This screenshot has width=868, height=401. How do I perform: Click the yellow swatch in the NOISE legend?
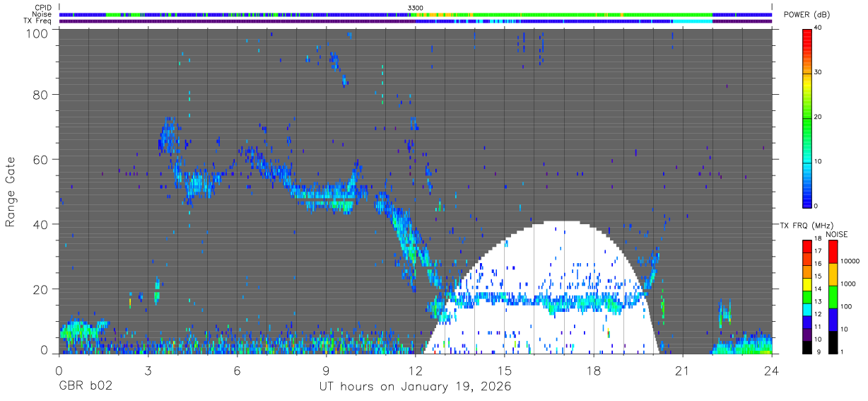(833, 274)
